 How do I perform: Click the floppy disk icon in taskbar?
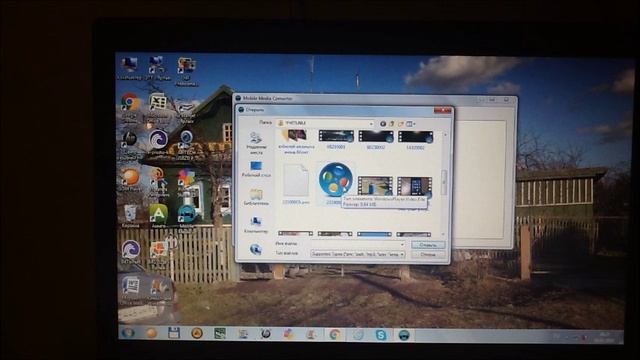tap(174, 333)
